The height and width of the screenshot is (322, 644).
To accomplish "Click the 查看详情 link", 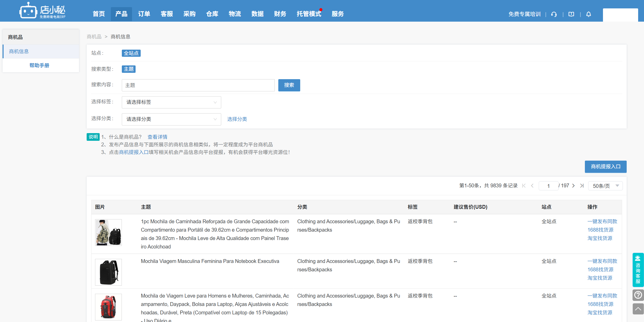I will click(157, 137).
